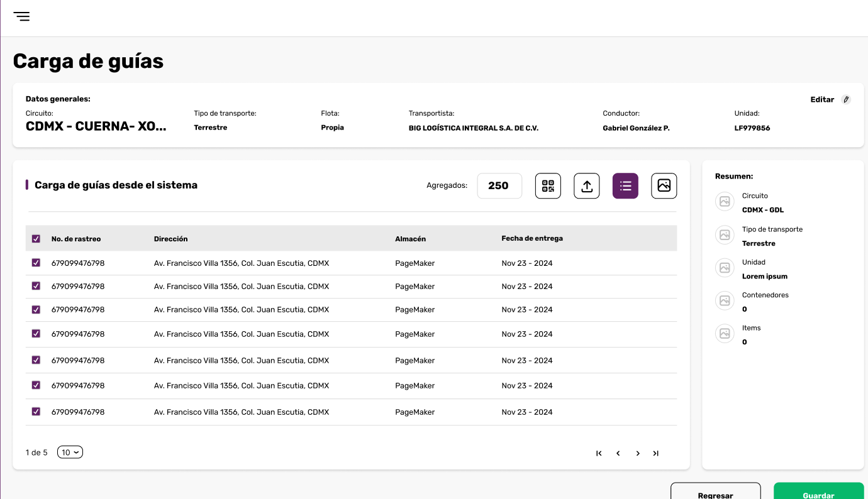Click the Agregados field showing 250
The height and width of the screenshot is (499, 868).
click(x=499, y=185)
